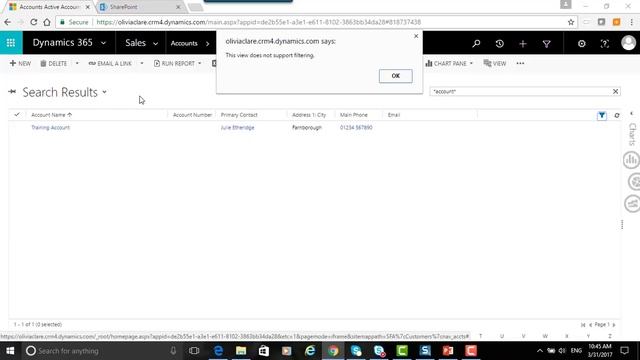The image size is (640, 360).
Task: Open the settings gear icon
Action: coord(582,43)
